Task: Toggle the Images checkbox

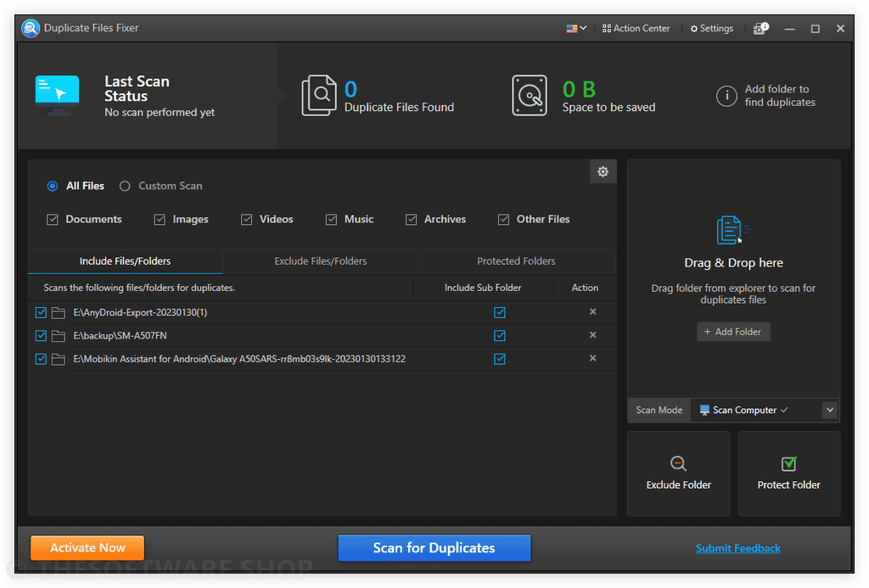Action: 160,220
